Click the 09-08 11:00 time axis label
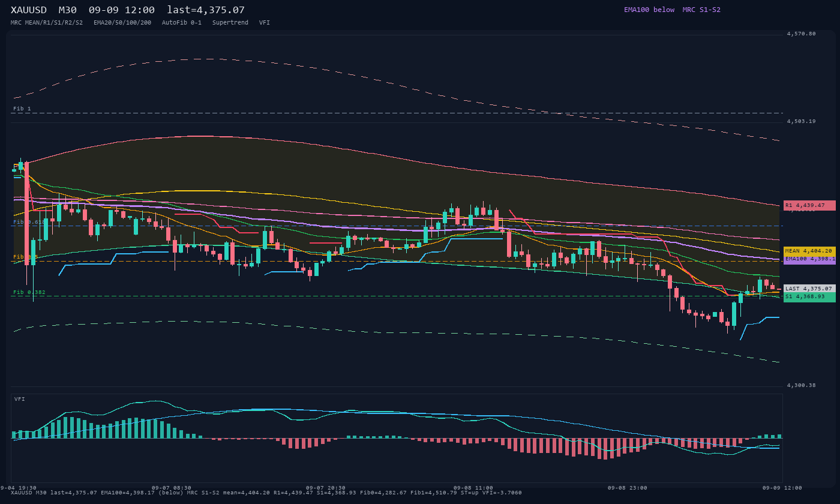This screenshot has height=504, width=840. pyautogui.click(x=473, y=488)
